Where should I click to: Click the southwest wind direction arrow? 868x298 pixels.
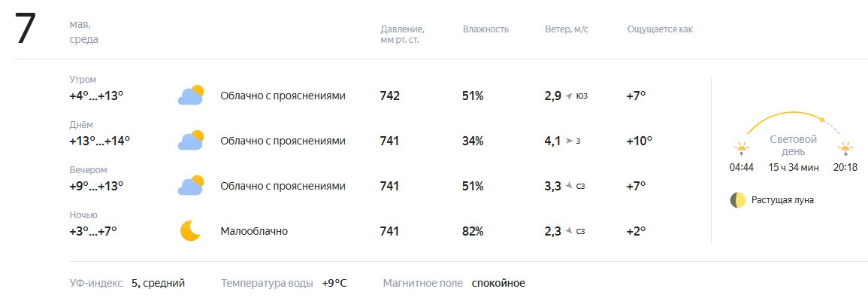pos(568,96)
